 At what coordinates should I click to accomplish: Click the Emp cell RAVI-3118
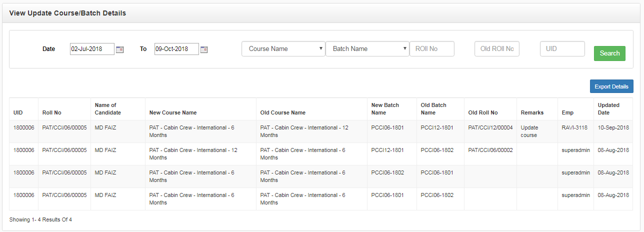click(575, 127)
